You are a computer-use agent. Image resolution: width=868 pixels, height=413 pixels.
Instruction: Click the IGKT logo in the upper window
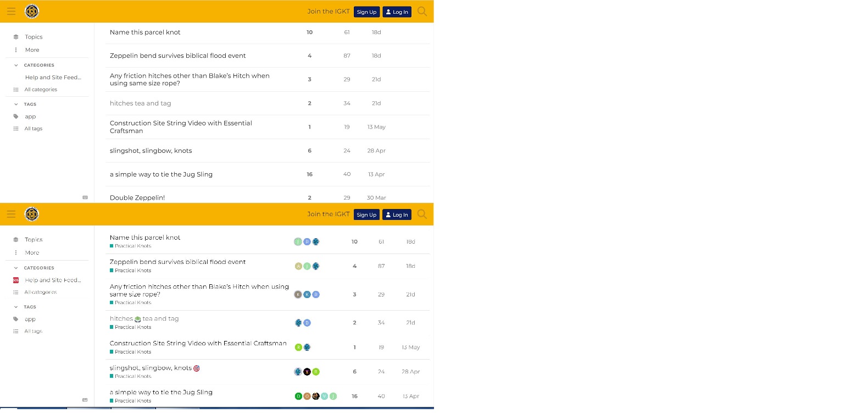point(32,11)
